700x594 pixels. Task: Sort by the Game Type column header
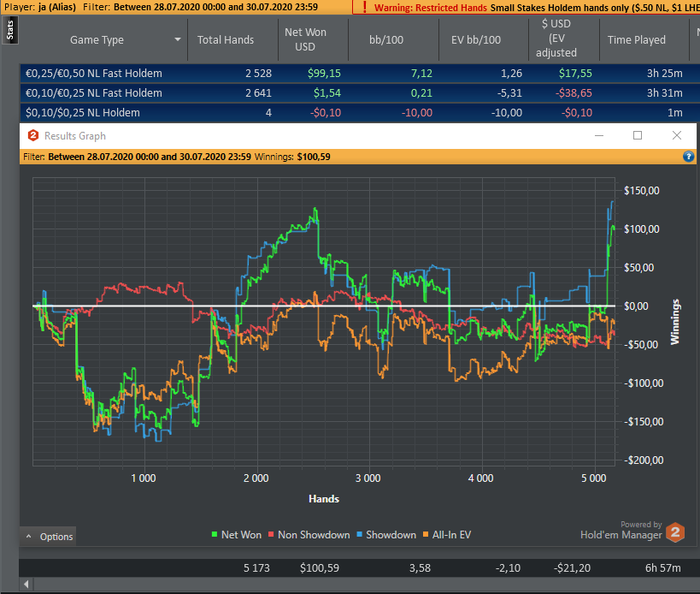[97, 40]
